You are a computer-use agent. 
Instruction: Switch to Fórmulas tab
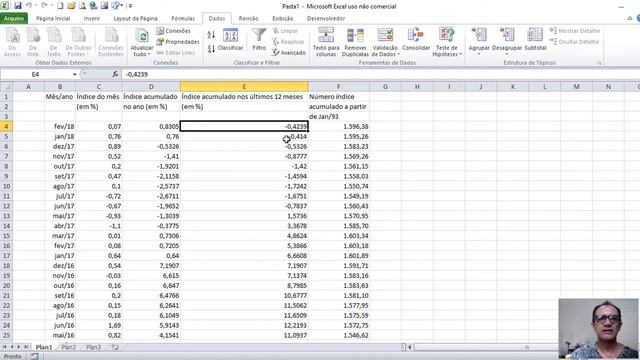pos(183,18)
